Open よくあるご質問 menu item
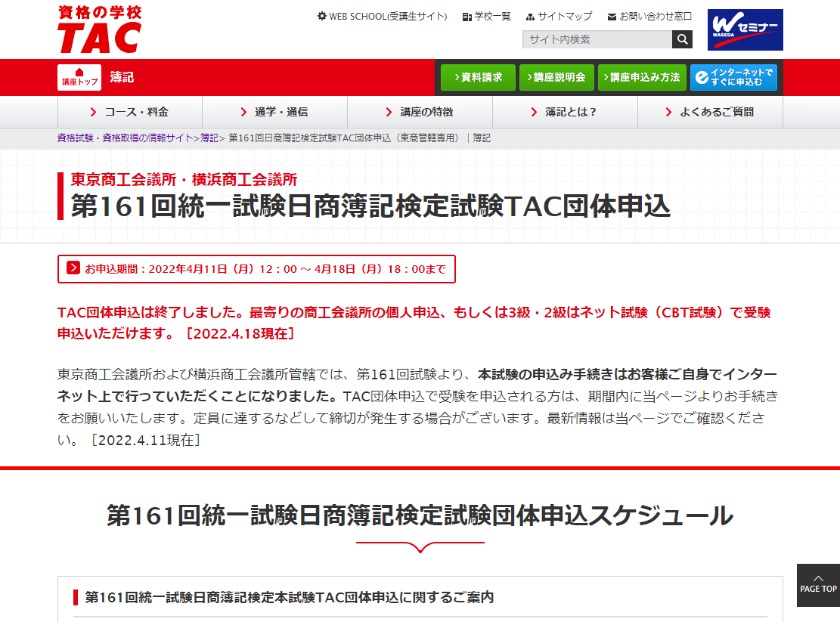 tap(710, 112)
